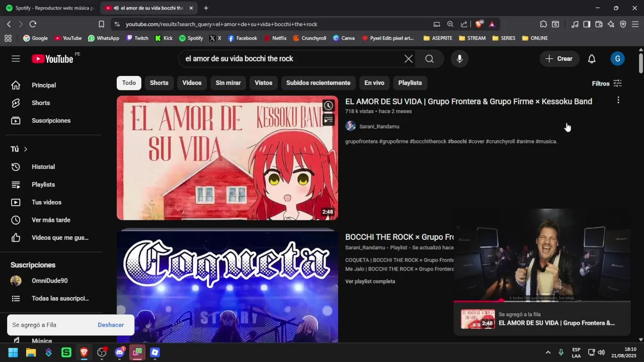Open the ONLINE bookmarks folder
Viewport: 644px width, 362px height.
pos(535,38)
